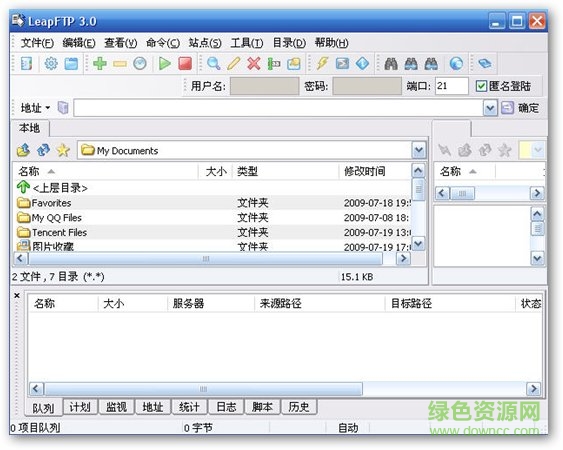Click the yellow minus remove icon
Screen dimensions: 563x450
point(120,64)
